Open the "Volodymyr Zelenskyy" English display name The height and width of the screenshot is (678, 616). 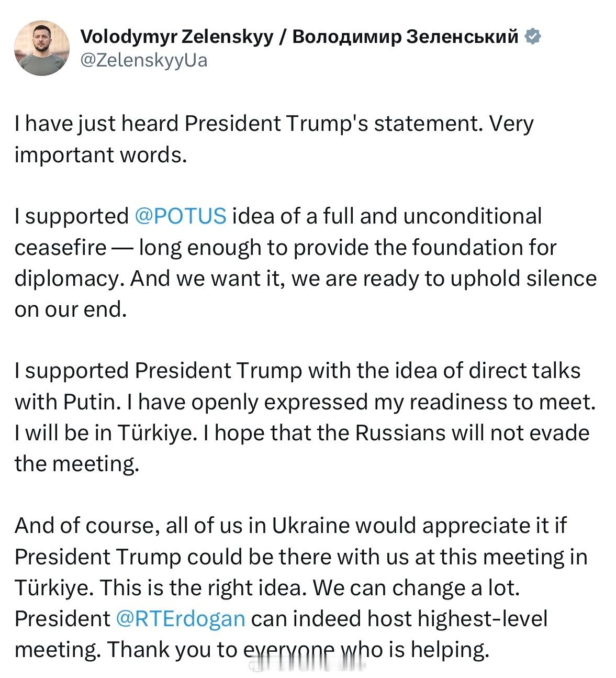click(x=176, y=37)
